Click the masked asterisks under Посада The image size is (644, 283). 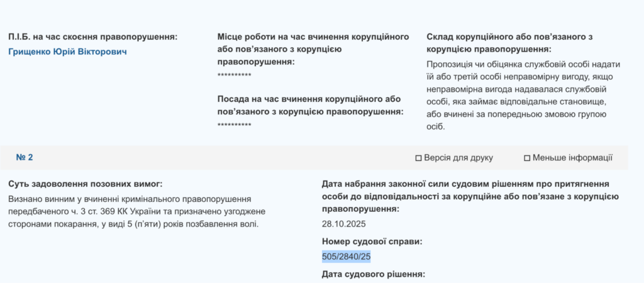[234, 125]
